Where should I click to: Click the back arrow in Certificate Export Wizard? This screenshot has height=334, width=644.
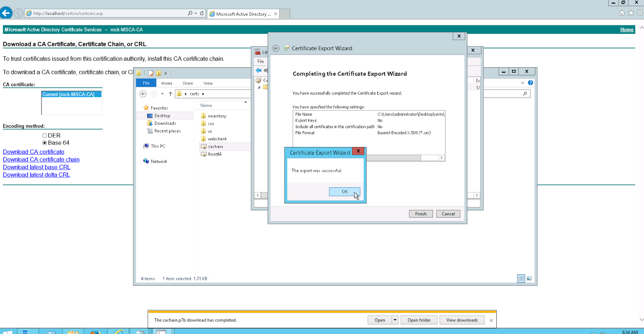(x=276, y=48)
